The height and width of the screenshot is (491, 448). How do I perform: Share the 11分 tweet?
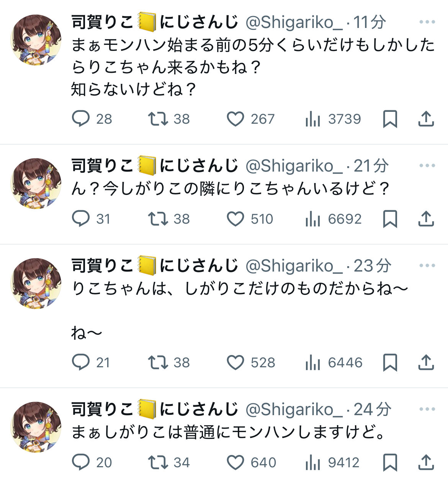[x=425, y=119]
